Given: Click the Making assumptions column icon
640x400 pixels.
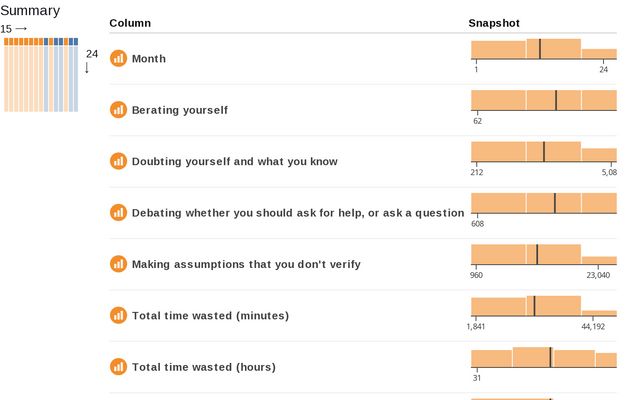Looking at the screenshot, I should click(118, 264).
